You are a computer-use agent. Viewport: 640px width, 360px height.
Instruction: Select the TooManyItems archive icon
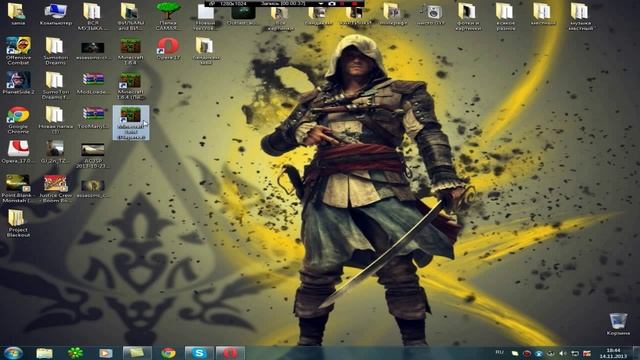pos(93,118)
